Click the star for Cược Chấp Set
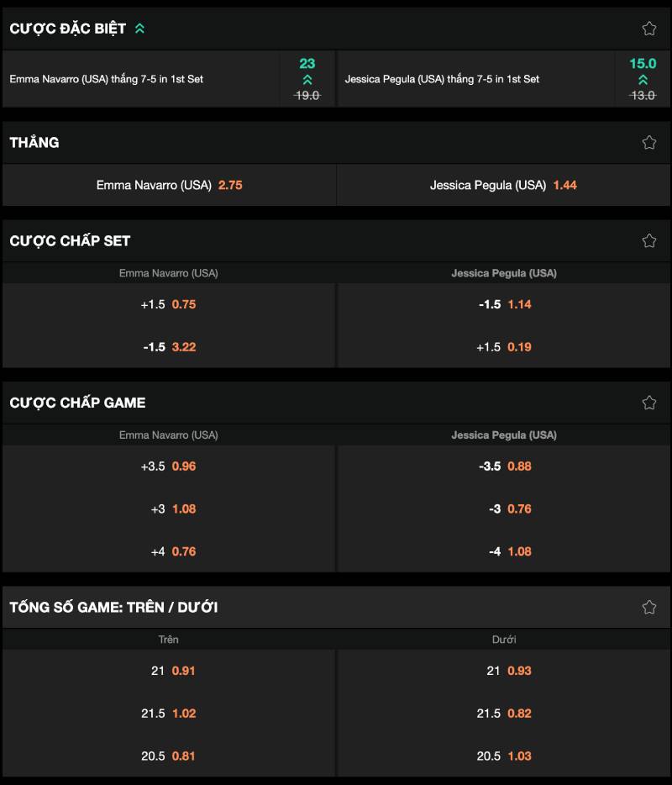This screenshot has height=785, width=672. [648, 241]
